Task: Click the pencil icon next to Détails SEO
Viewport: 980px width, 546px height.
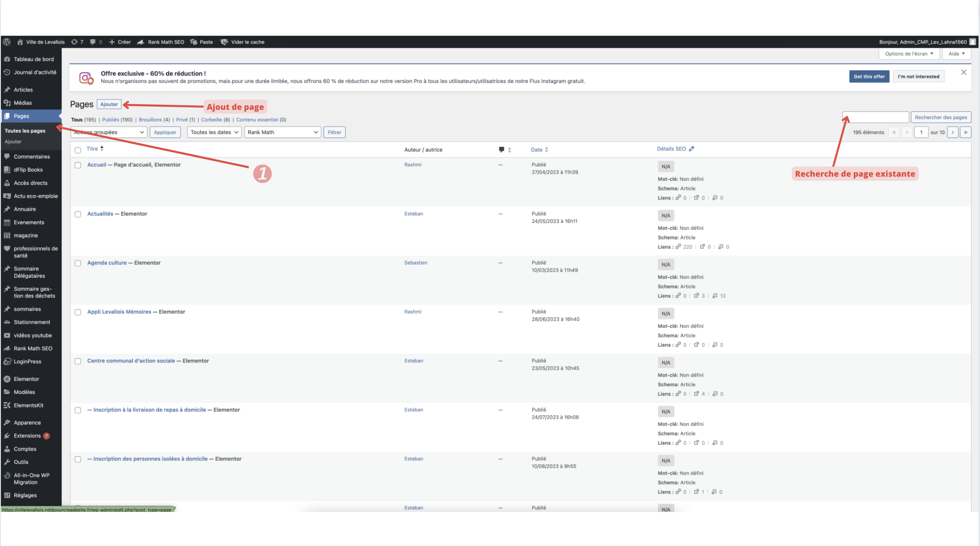Action: pyautogui.click(x=691, y=149)
